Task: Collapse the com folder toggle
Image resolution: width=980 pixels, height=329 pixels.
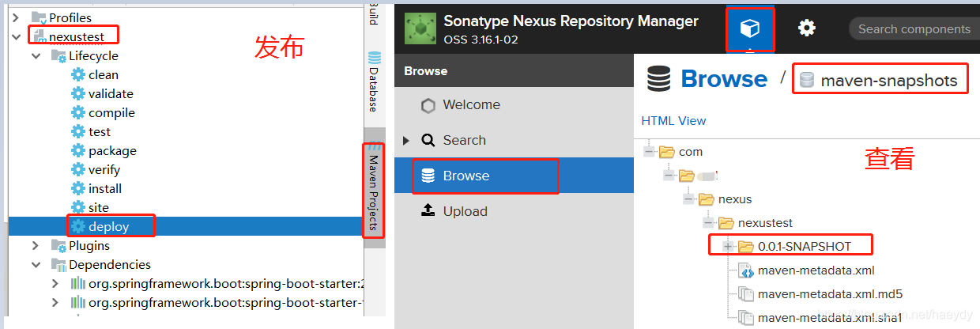Action: 650,151
